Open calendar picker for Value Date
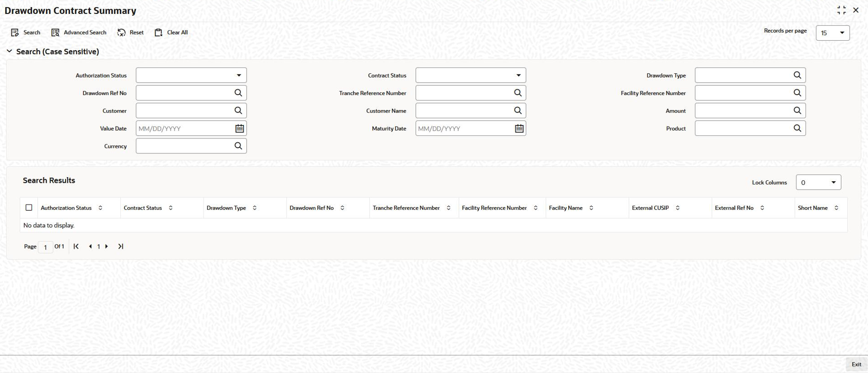 click(x=239, y=129)
